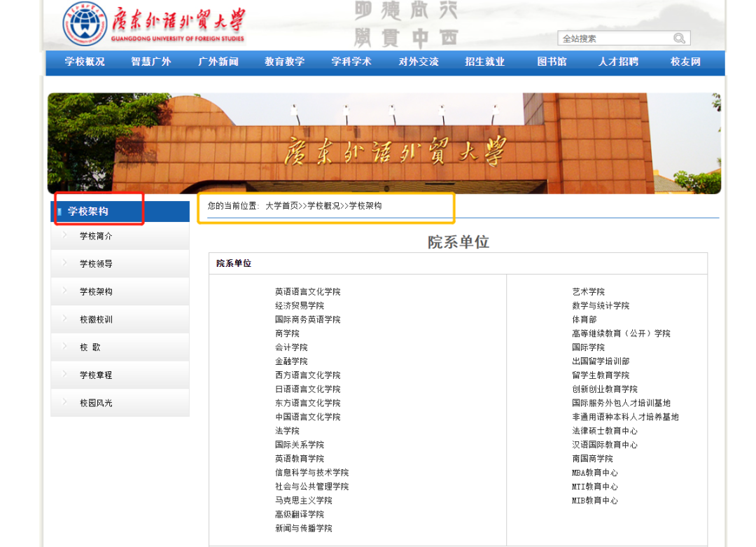Image resolution: width=756 pixels, height=547 pixels.
Task: Open 高等继续教育（公开）学院 link
Action: click(621, 334)
